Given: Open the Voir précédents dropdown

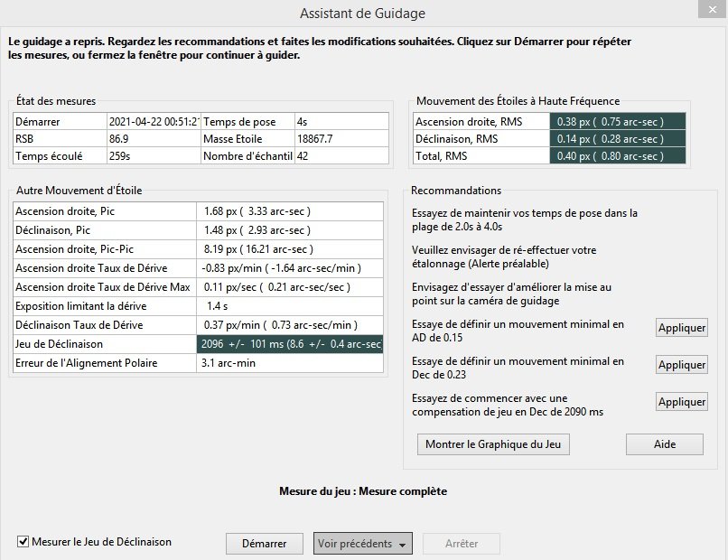Looking at the screenshot, I should 361,543.
